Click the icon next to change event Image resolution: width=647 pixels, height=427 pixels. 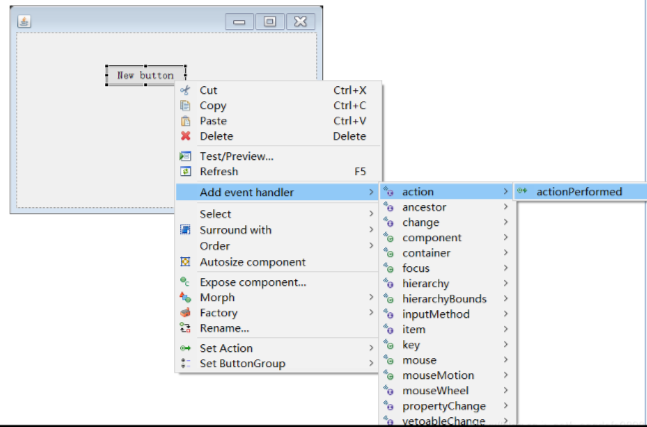tap(388, 222)
